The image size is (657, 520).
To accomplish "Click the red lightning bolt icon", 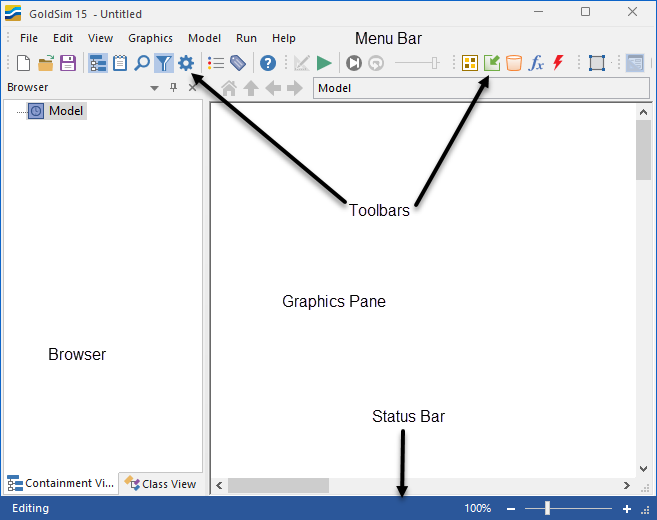I will (558, 63).
